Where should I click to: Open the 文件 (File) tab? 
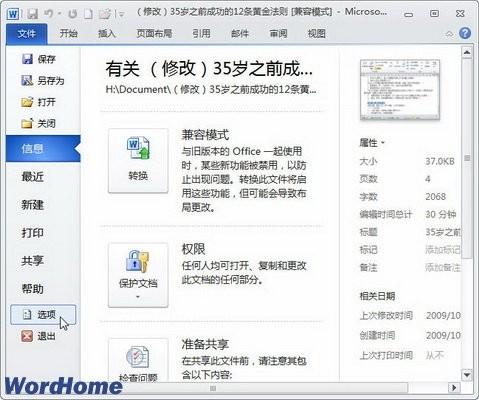coord(27,34)
